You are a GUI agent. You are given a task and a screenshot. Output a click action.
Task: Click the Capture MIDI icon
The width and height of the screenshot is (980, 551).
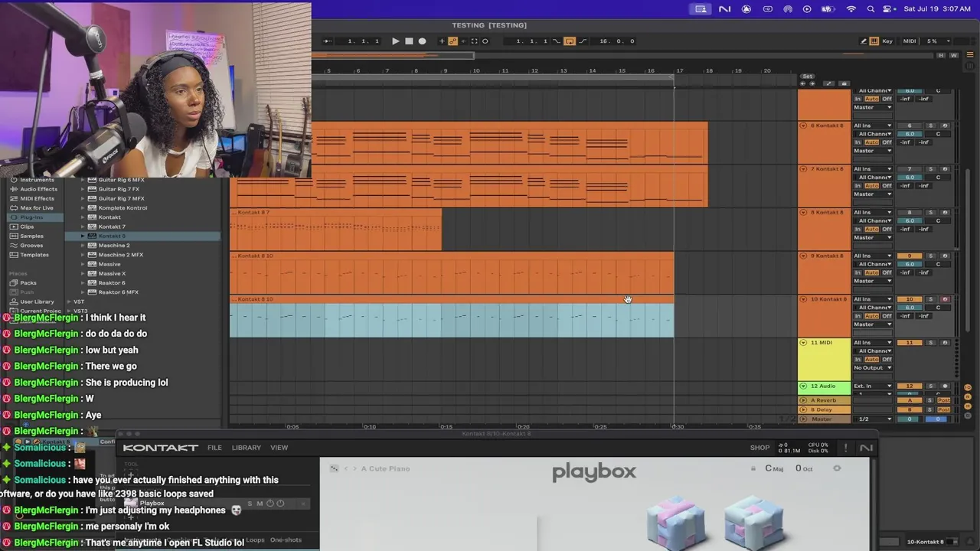[x=474, y=41]
